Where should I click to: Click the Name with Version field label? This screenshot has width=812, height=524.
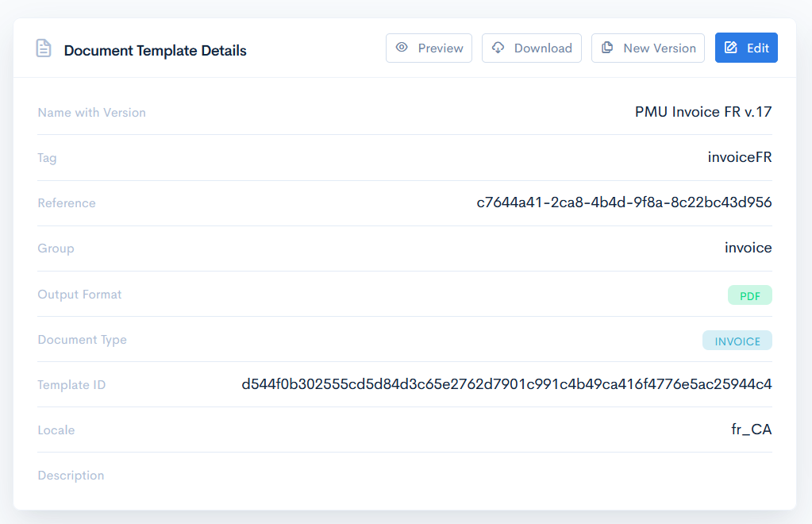tap(91, 113)
